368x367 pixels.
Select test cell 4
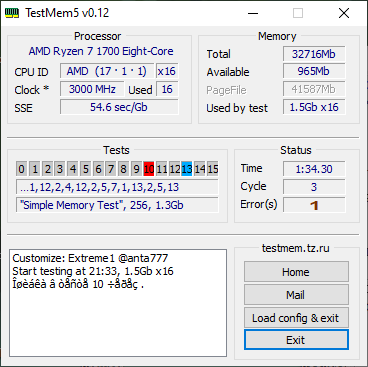pos(73,169)
